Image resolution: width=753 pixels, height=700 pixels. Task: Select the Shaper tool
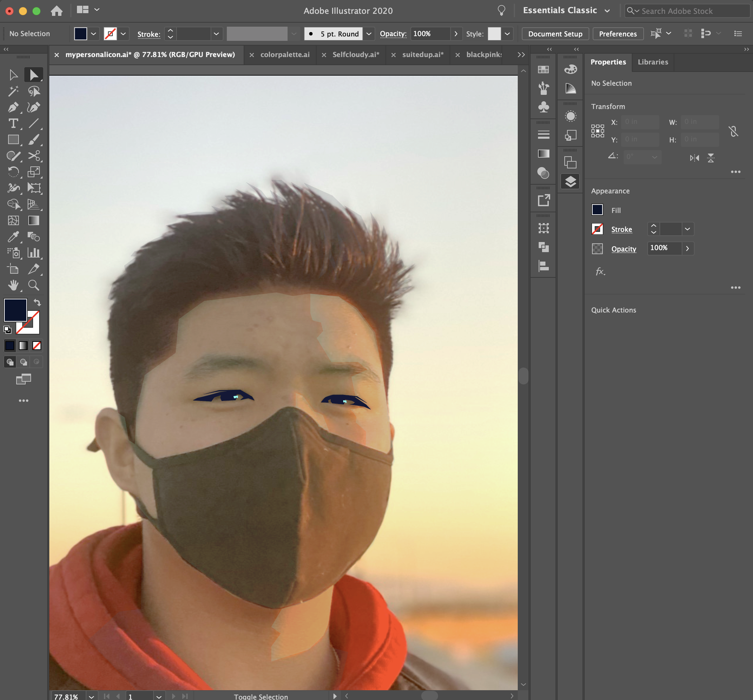(13, 156)
